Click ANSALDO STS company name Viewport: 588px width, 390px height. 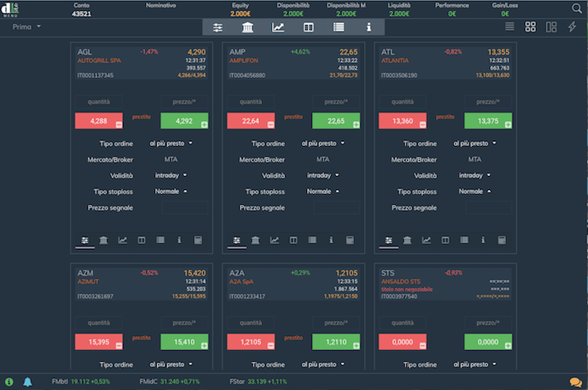401,282
